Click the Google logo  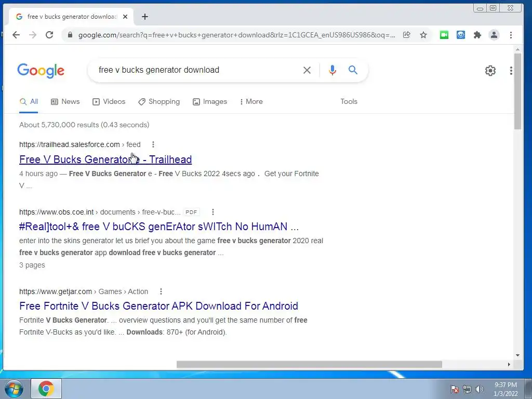click(x=41, y=71)
